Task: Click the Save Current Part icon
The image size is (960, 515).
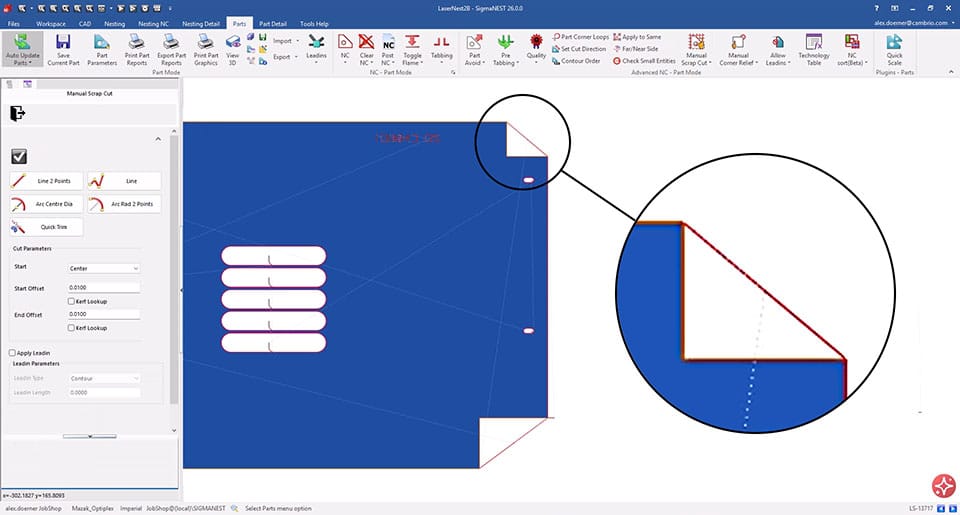Action: click(63, 42)
